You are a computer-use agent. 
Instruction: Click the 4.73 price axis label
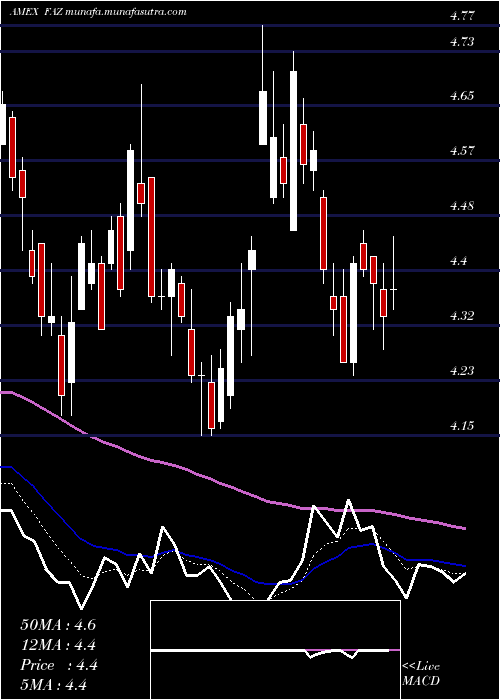pos(462,42)
